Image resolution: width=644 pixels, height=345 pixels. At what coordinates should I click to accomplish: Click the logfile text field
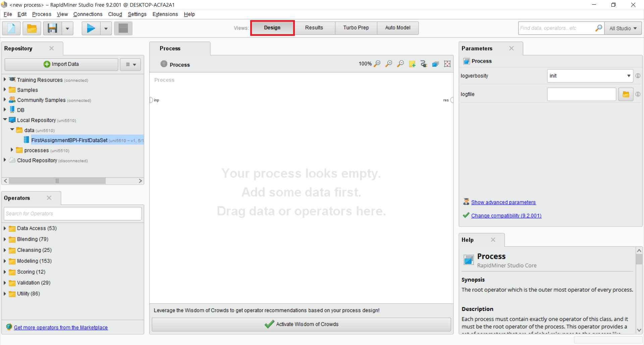pos(582,94)
